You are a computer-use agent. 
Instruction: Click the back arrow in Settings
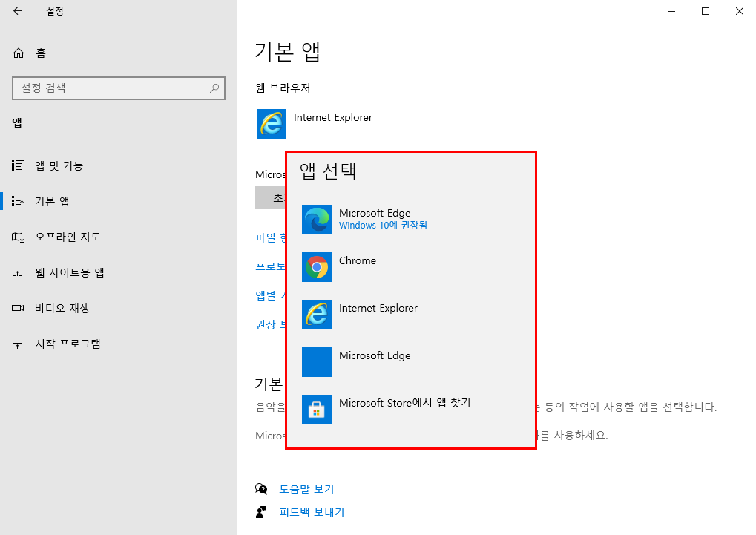click(18, 11)
